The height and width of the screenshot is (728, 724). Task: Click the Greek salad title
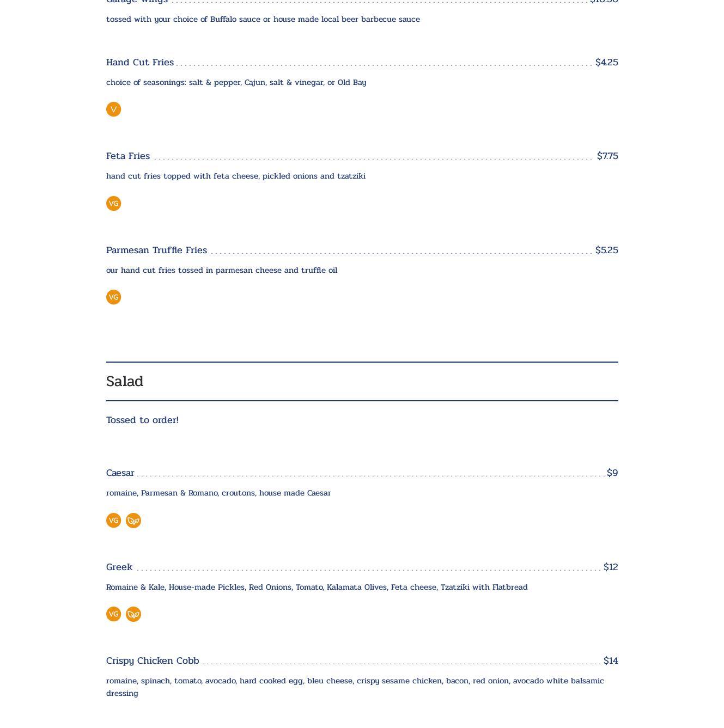coord(119,567)
